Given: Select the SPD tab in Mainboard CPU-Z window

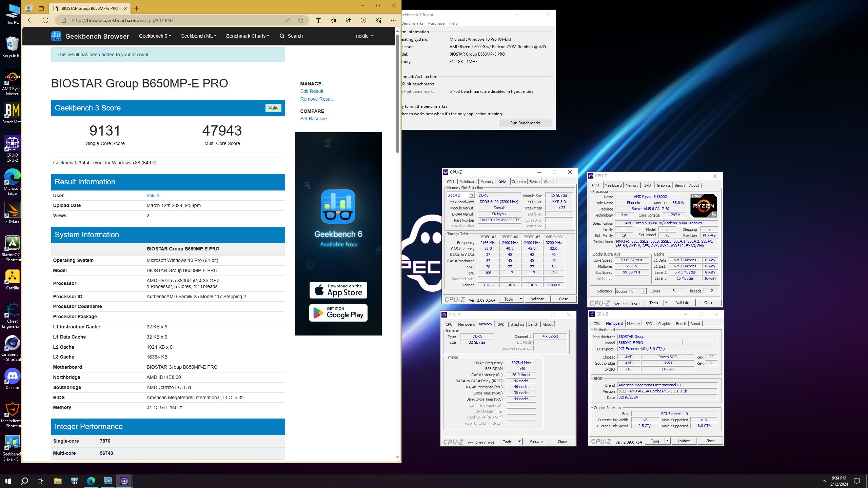Looking at the screenshot, I should (649, 324).
